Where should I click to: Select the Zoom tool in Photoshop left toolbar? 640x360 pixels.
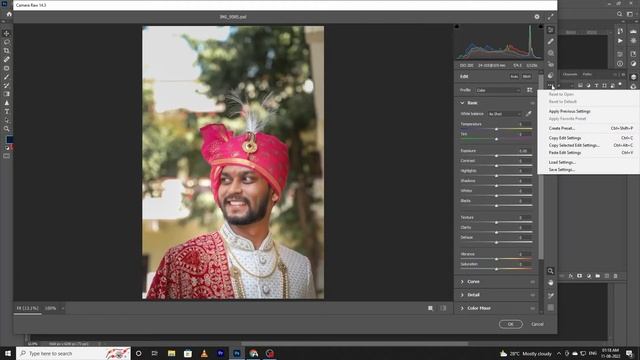(x=7, y=129)
